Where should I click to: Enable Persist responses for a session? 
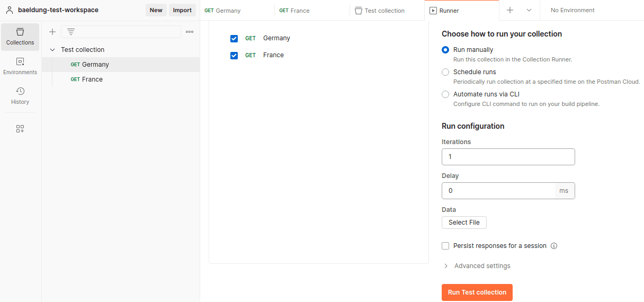tap(445, 246)
